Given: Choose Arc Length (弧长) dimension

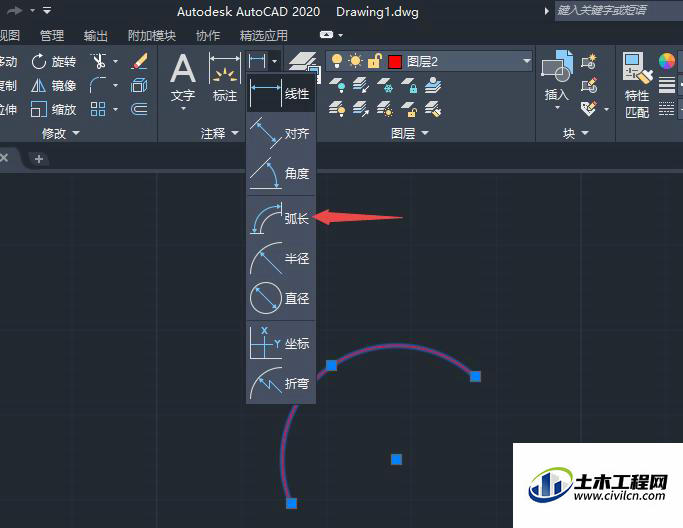Looking at the screenshot, I should click(x=281, y=218).
